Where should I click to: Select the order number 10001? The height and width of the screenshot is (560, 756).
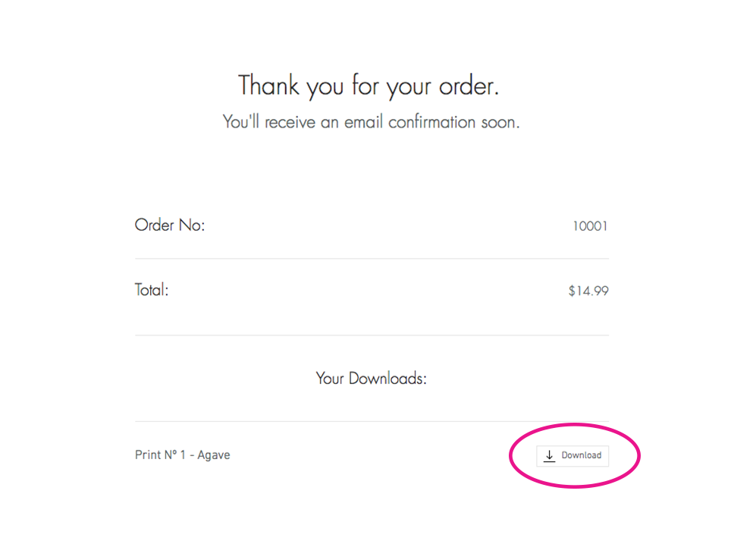tap(590, 226)
